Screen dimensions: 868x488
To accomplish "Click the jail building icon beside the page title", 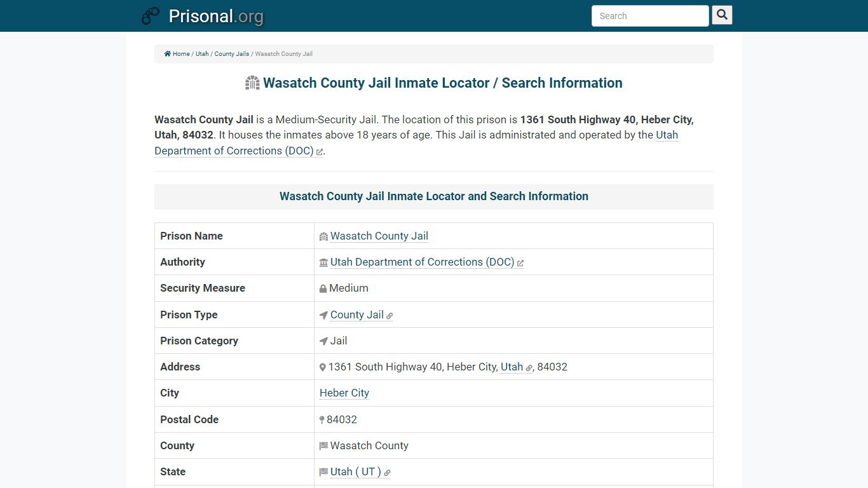I will 252,83.
